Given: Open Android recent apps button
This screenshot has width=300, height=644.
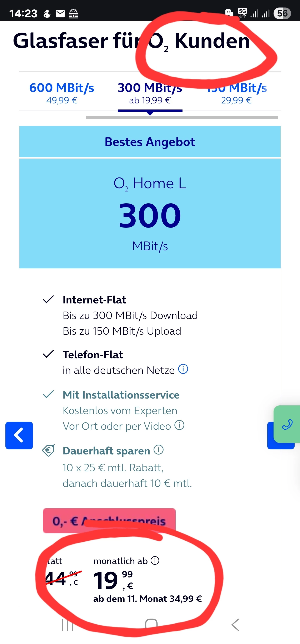Looking at the screenshot, I should (67, 625).
